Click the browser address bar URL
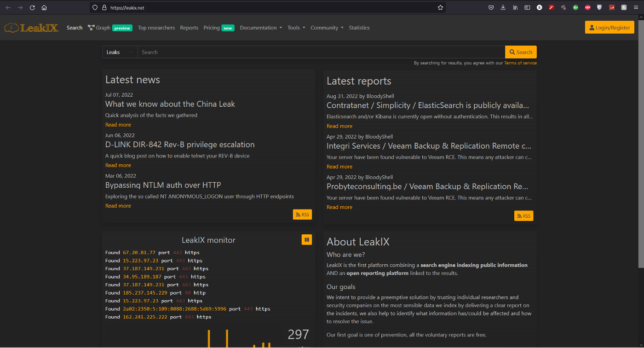The height and width of the screenshot is (348, 644). pyautogui.click(x=127, y=7)
